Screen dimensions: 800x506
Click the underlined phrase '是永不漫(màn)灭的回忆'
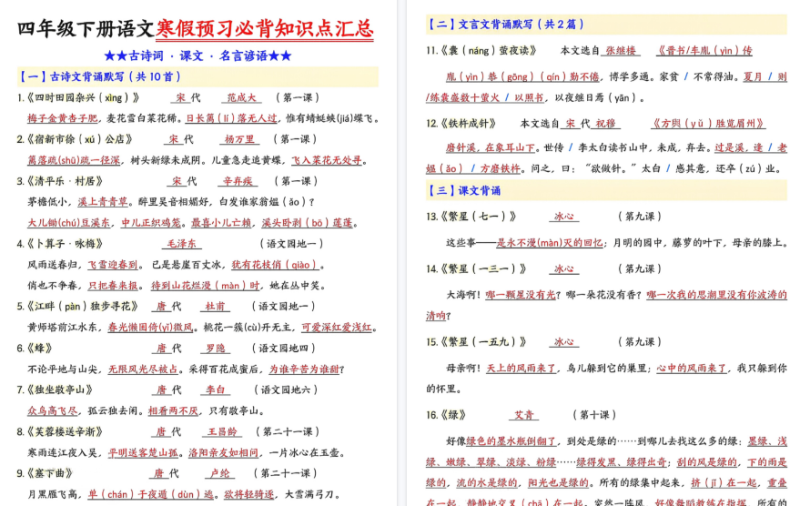[x=549, y=243]
